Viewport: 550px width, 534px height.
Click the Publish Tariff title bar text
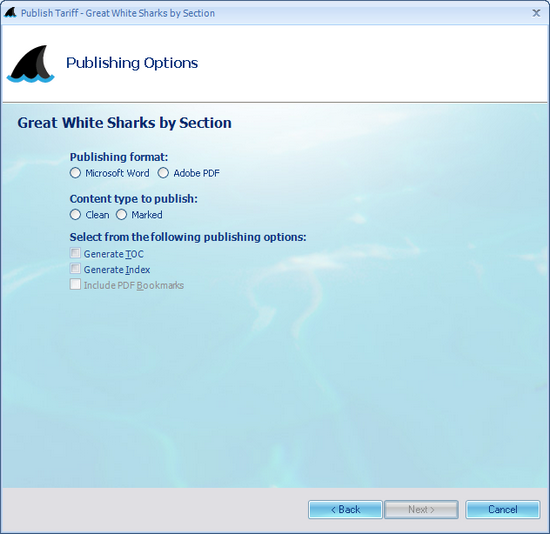pyautogui.click(x=118, y=13)
